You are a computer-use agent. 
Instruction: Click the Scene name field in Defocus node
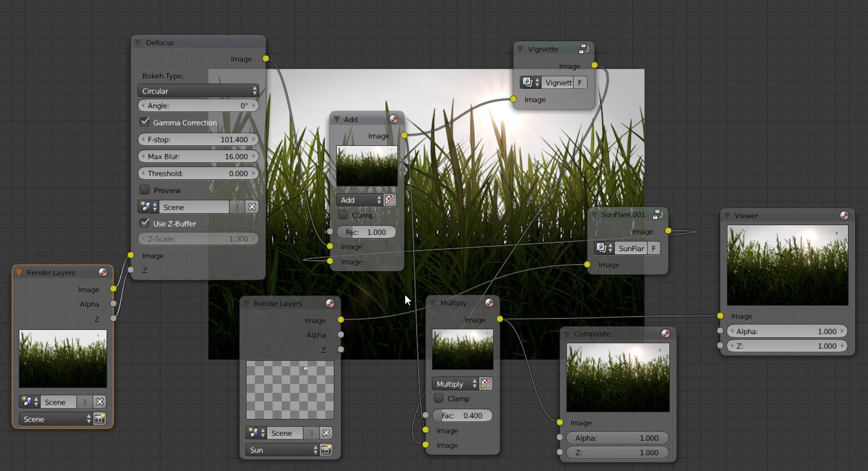(194, 207)
